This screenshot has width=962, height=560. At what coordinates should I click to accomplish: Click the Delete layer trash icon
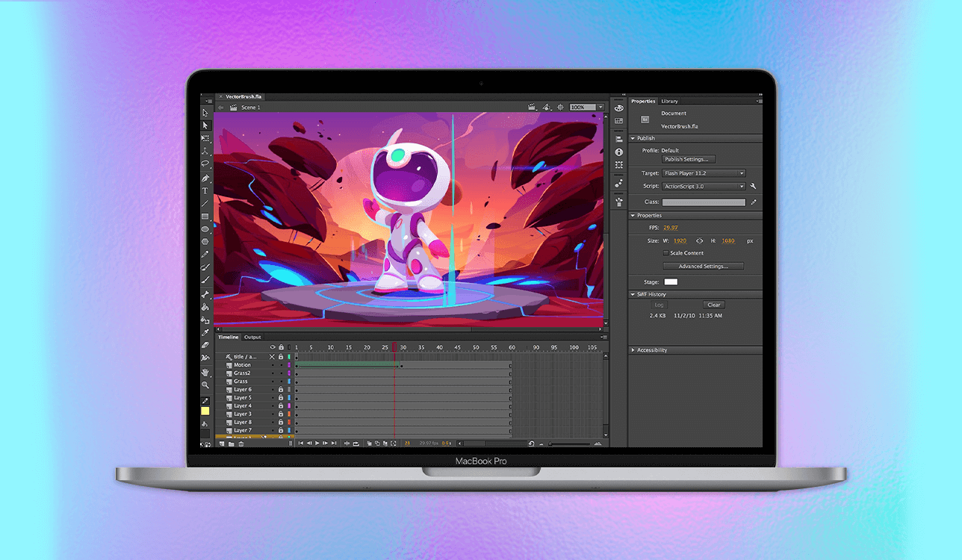[241, 444]
